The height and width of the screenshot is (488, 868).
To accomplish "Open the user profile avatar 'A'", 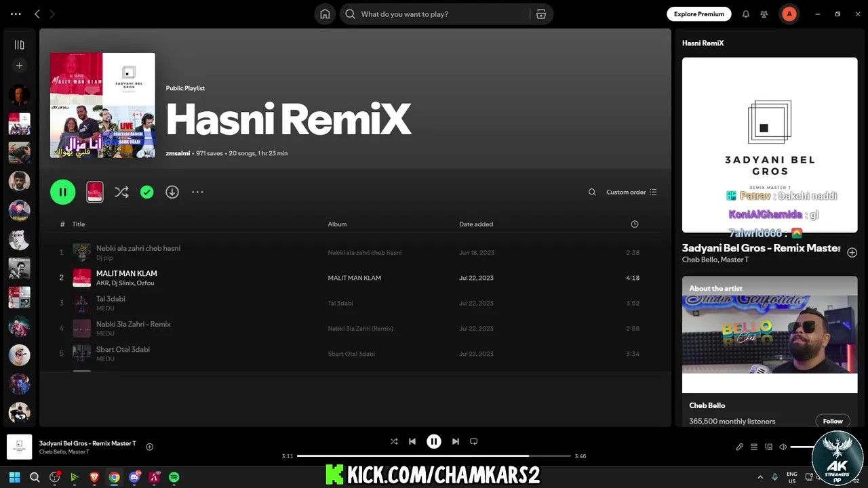I will pos(789,14).
